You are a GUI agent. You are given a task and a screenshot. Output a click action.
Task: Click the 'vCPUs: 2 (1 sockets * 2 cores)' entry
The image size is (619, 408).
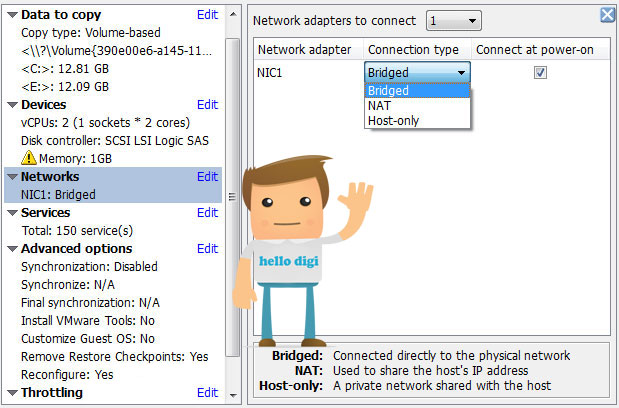(105, 123)
